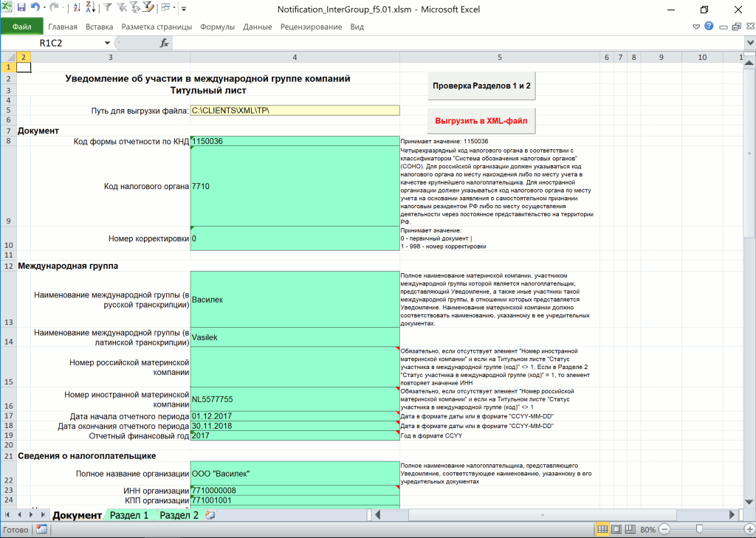Click the vertical scrollbar down arrow

(x=750, y=502)
